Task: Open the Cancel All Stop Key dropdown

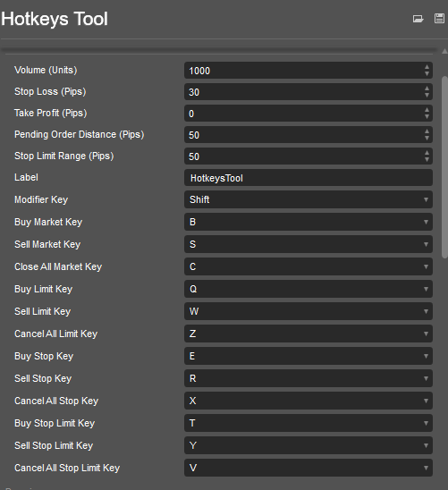Action: tap(309, 401)
